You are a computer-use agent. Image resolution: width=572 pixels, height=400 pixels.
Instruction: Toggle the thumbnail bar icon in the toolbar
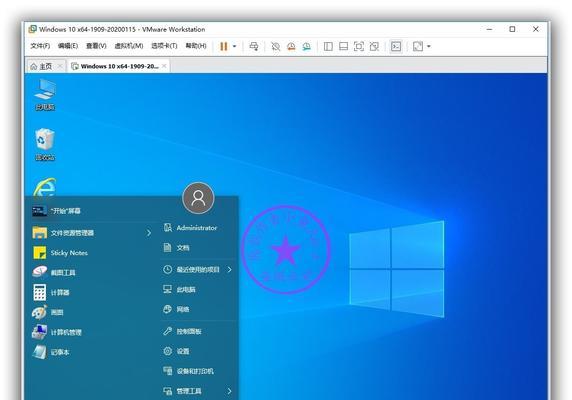click(x=343, y=46)
